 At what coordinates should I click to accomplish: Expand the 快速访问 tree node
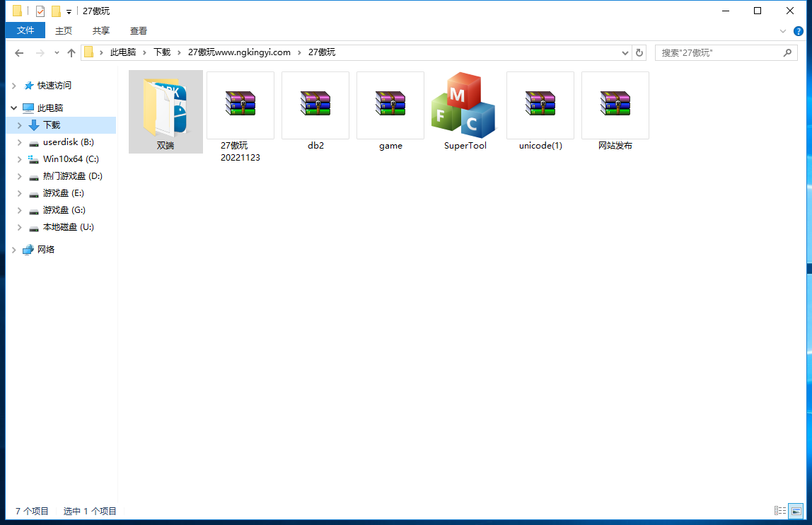pos(13,86)
